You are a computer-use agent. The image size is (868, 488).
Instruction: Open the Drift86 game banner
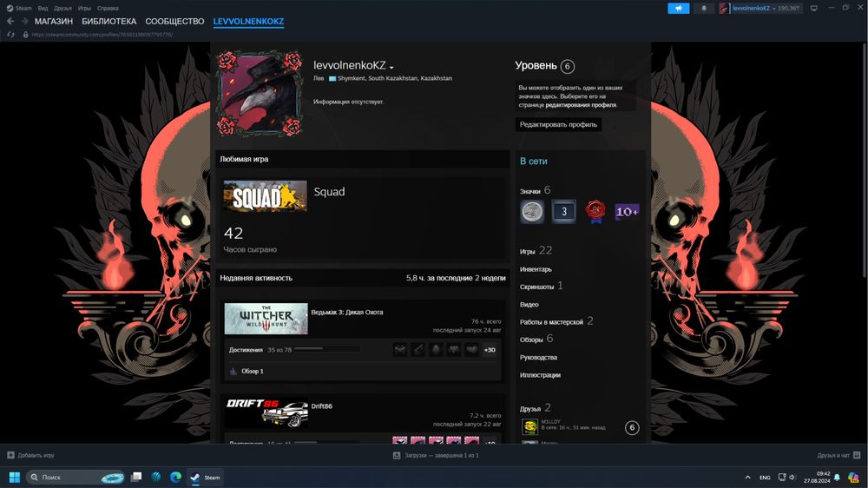(266, 412)
